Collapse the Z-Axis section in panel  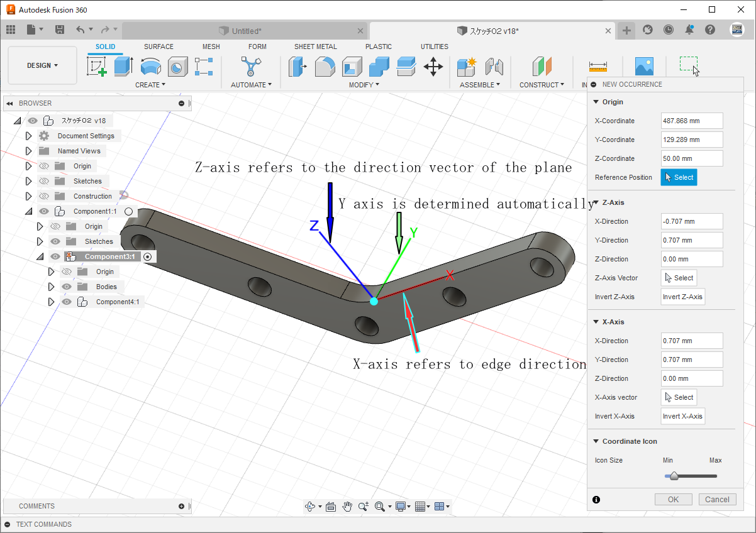(x=596, y=202)
